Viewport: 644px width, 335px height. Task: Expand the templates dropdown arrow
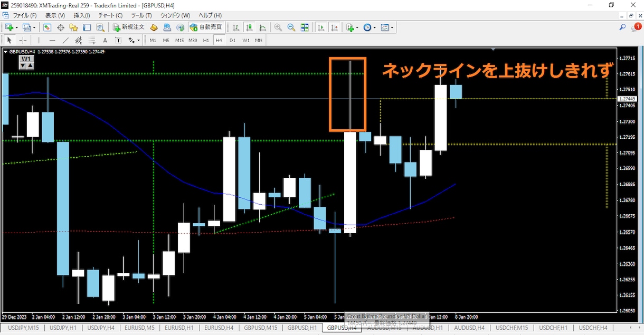click(x=392, y=27)
